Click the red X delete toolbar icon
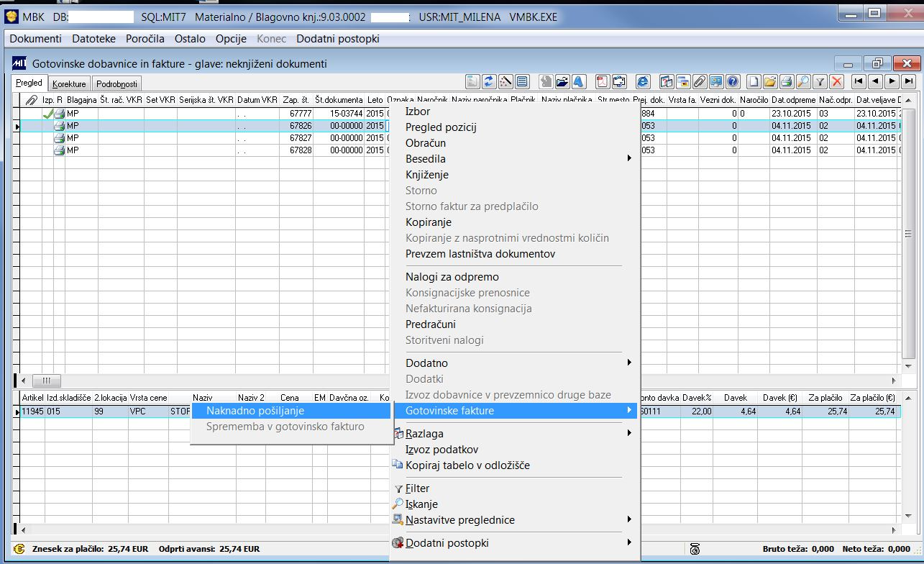 (836, 81)
